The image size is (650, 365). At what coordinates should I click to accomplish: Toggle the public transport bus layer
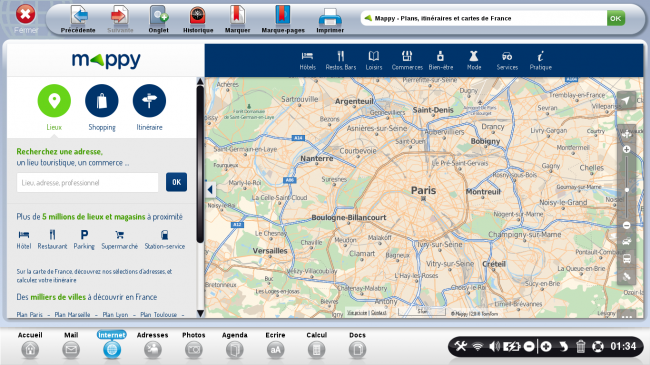[x=626, y=259]
